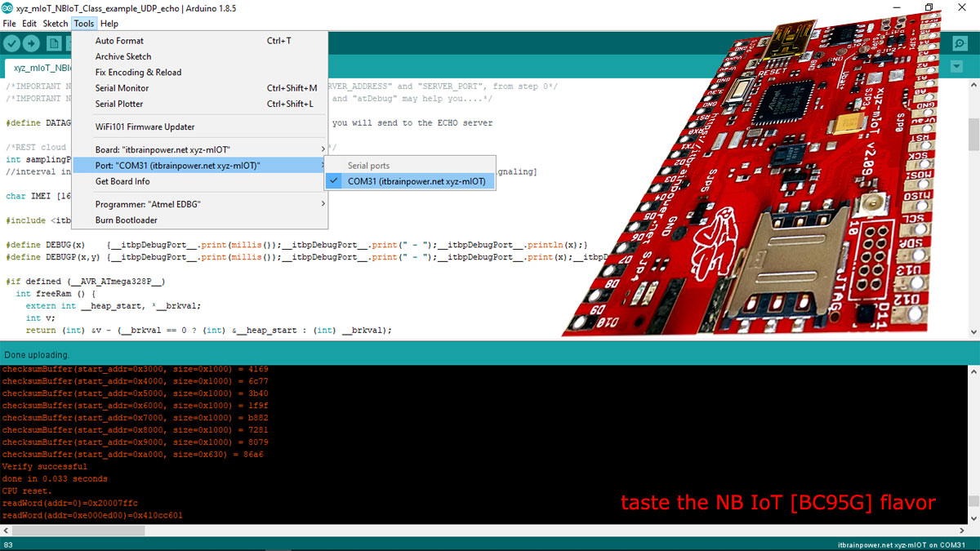Open the tab options dropdown arrow
Viewport: 980px width, 551px height.
(957, 66)
